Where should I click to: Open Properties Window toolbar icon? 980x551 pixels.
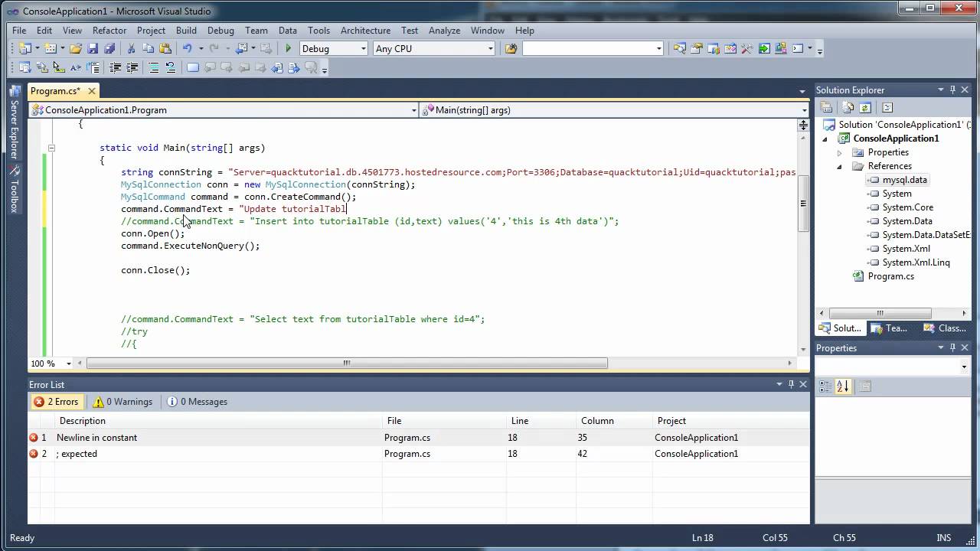point(696,48)
